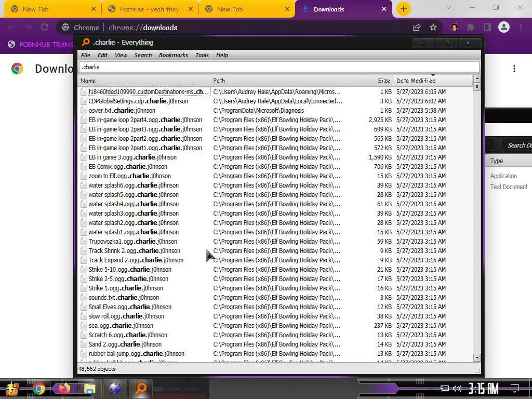
Task: Select EB in-game loop 2part4.ogg.charlie.j0hnson
Action: pyautogui.click(x=145, y=120)
